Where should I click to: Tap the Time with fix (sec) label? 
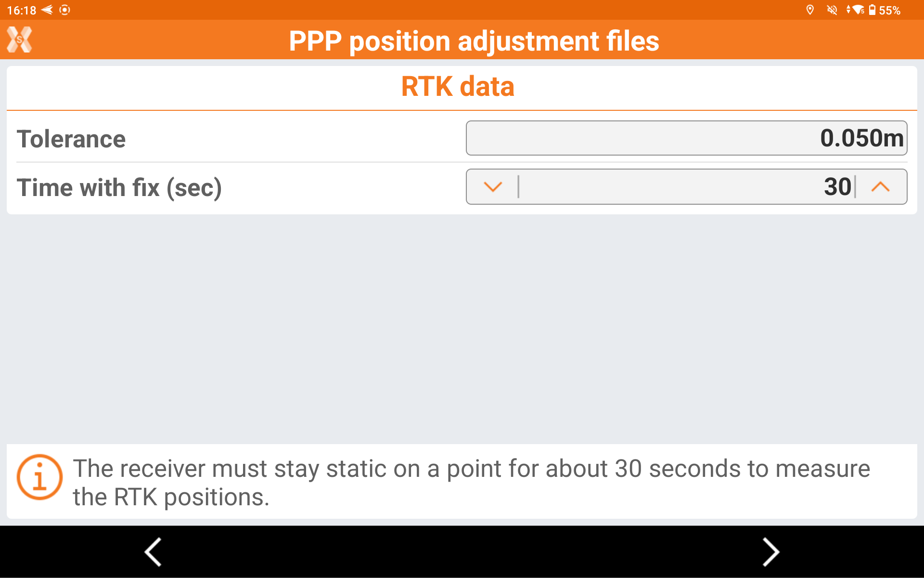pos(119,187)
